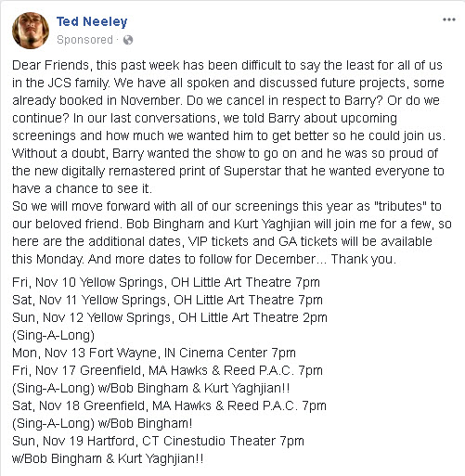Screen dimensions: 465x476
Task: Select the 'Dear Friends' opening line
Action: [227, 65]
